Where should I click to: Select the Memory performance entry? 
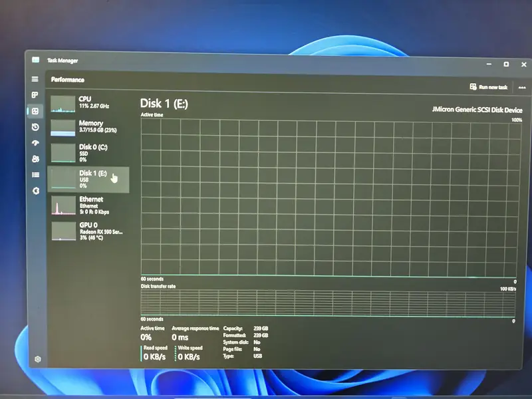coord(88,127)
